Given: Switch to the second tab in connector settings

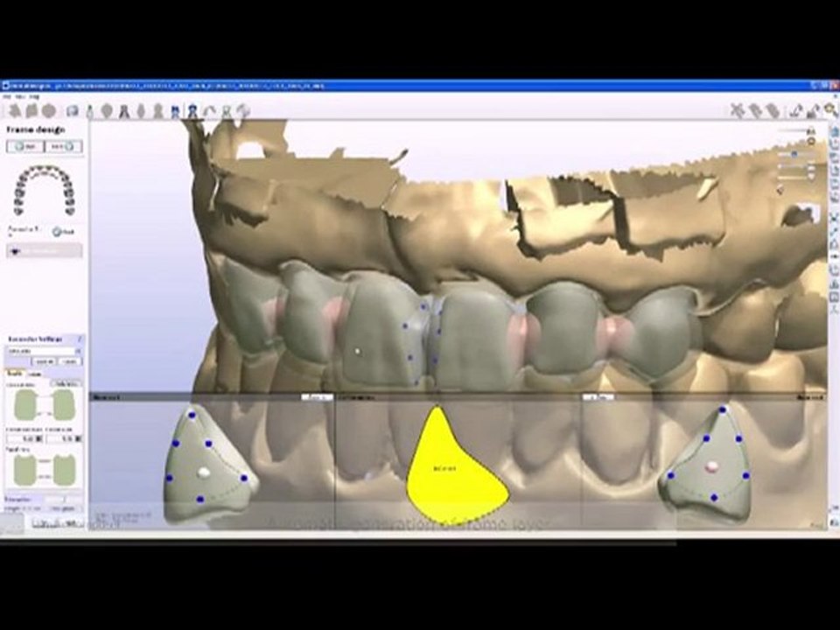Looking at the screenshot, I should pos(34,374).
